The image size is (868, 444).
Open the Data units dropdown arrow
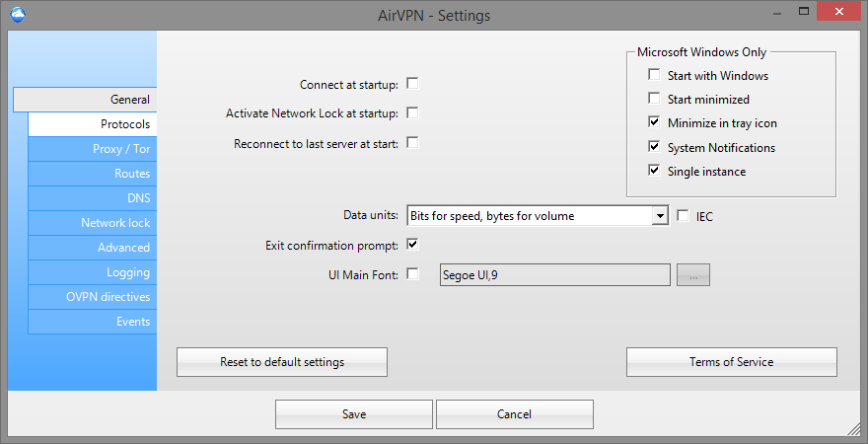click(x=659, y=216)
